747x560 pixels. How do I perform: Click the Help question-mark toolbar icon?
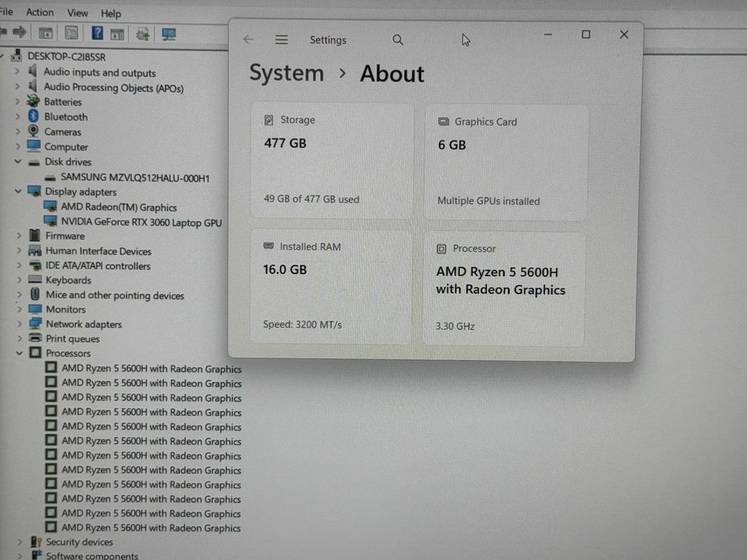tap(97, 33)
